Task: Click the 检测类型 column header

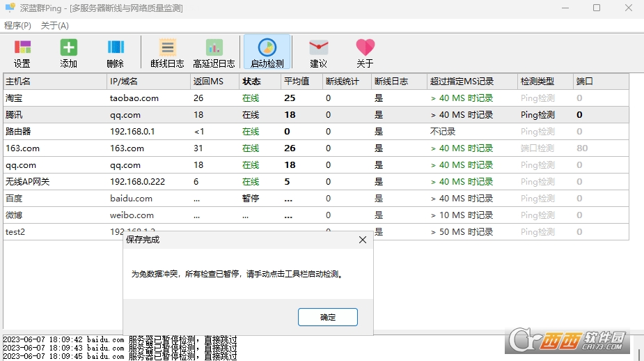Action: pos(545,82)
